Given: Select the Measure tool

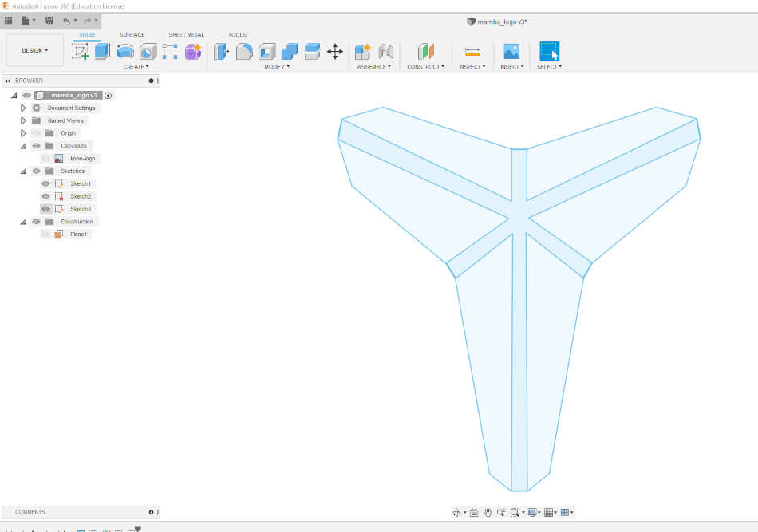Looking at the screenshot, I should tap(472, 51).
